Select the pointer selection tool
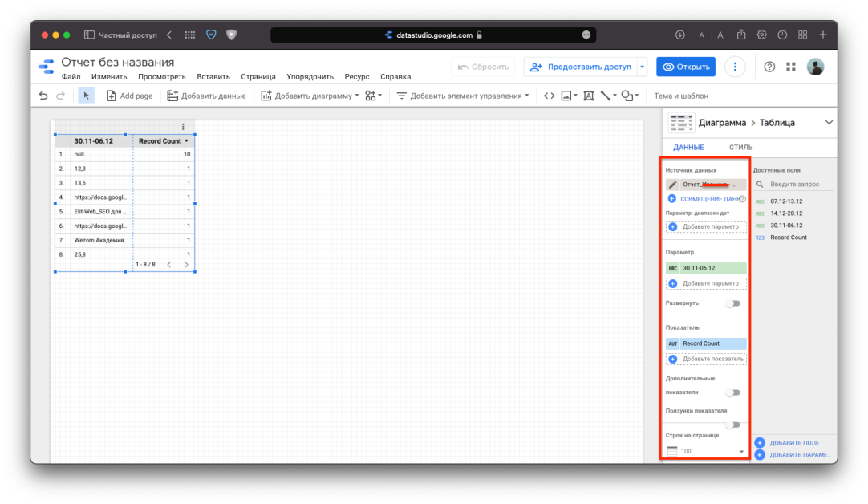This screenshot has height=504, width=868. 86,96
